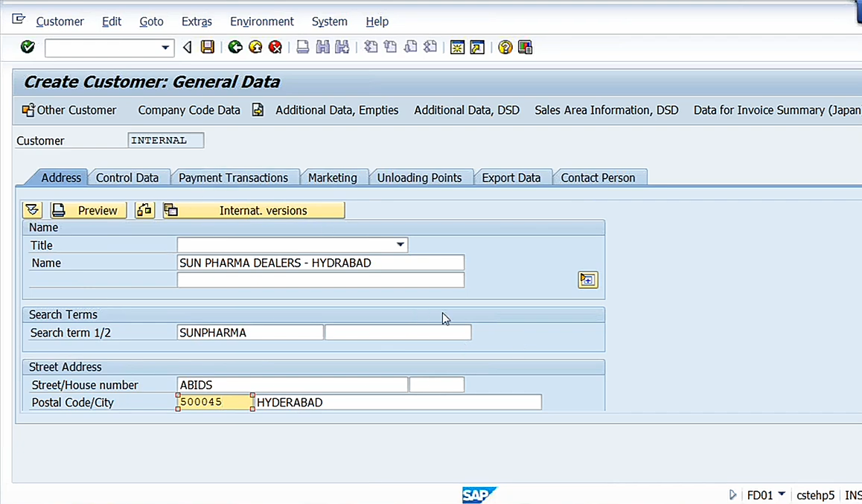Click the Internat. versions button
Image resolution: width=862 pixels, height=504 pixels.
(x=254, y=210)
